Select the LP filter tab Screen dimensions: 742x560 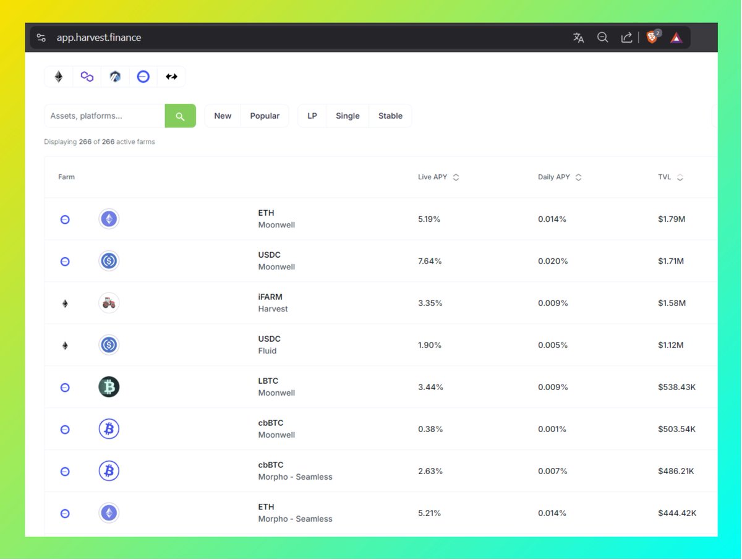point(312,116)
